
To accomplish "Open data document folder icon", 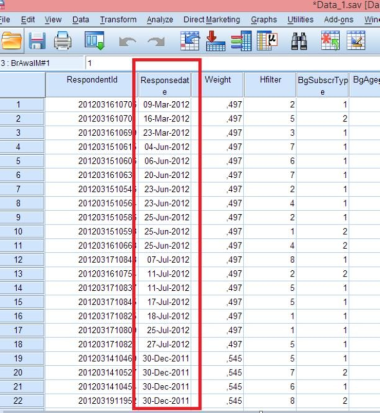I will 11,41.
